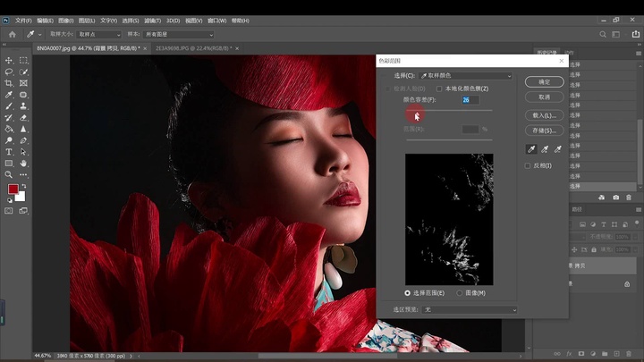Click the Add to Sample eyedropper

point(543,149)
